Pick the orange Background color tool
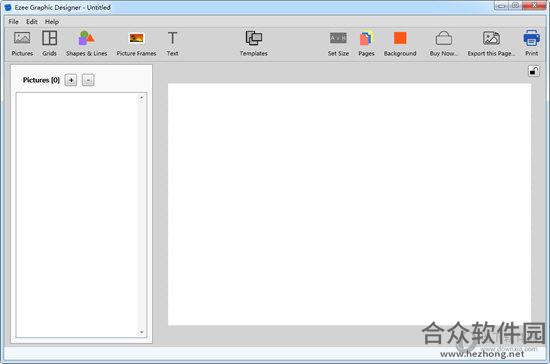Screen dimensions: 550x364 (400, 43)
